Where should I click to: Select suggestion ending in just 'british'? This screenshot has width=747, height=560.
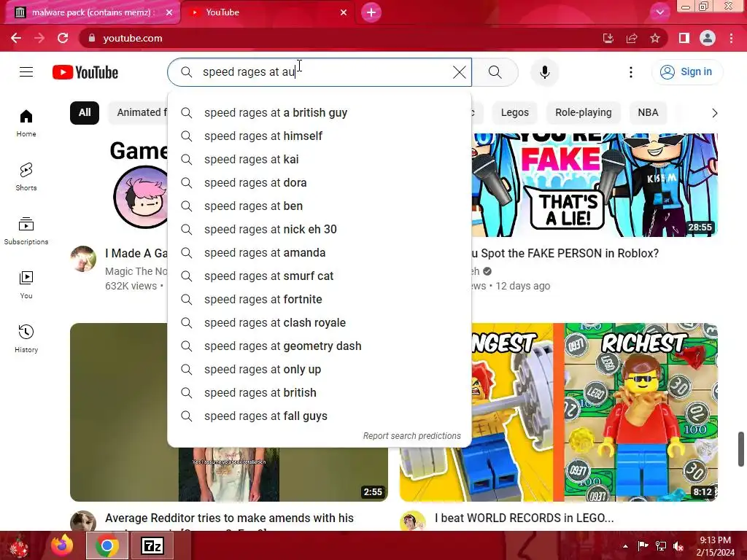click(320, 393)
